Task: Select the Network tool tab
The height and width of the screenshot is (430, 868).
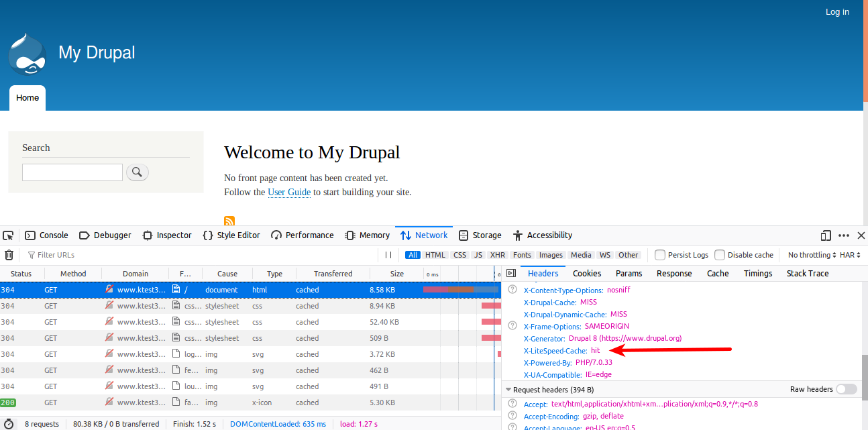Action: click(x=424, y=235)
